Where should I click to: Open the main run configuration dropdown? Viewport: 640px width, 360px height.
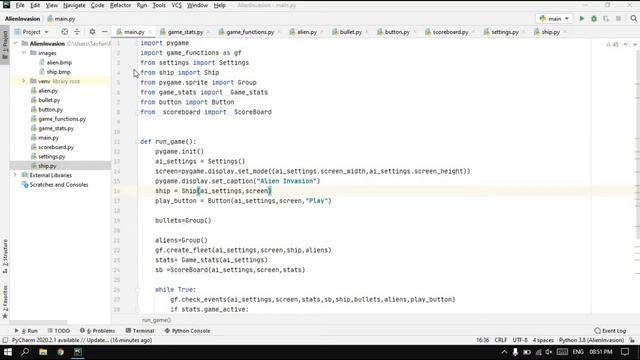(x=554, y=19)
